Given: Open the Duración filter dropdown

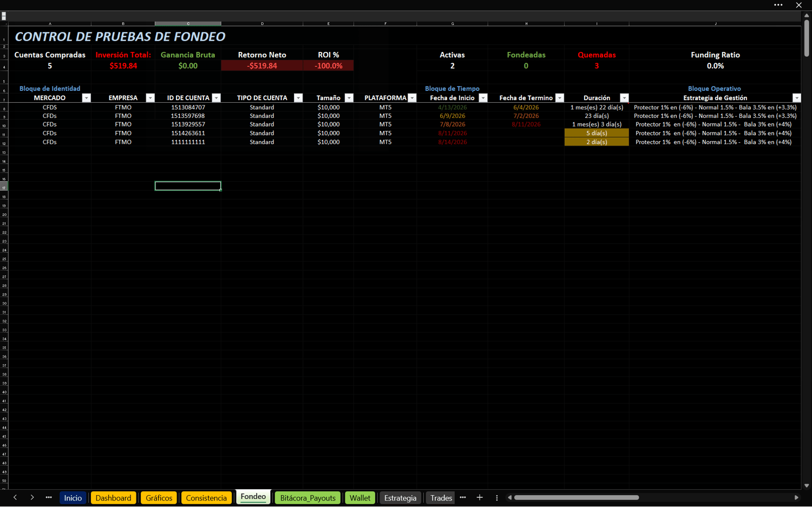Looking at the screenshot, I should pyautogui.click(x=624, y=98).
